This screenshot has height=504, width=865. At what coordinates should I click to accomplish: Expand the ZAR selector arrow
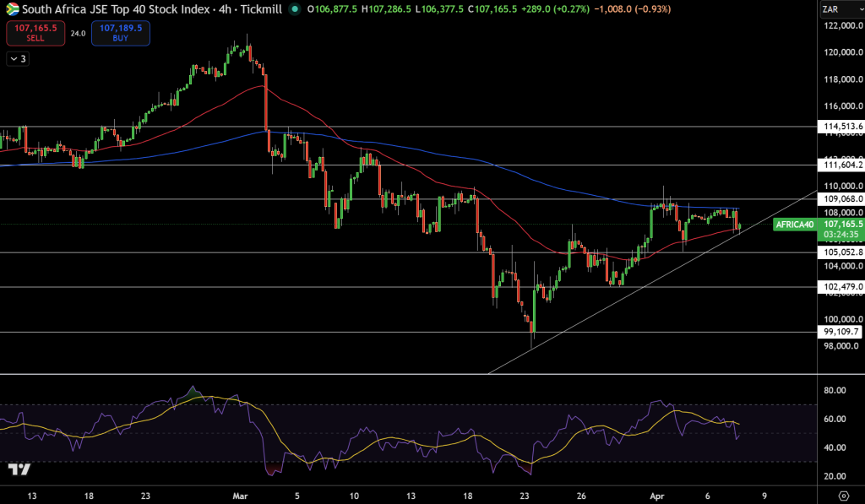pyautogui.click(x=860, y=9)
